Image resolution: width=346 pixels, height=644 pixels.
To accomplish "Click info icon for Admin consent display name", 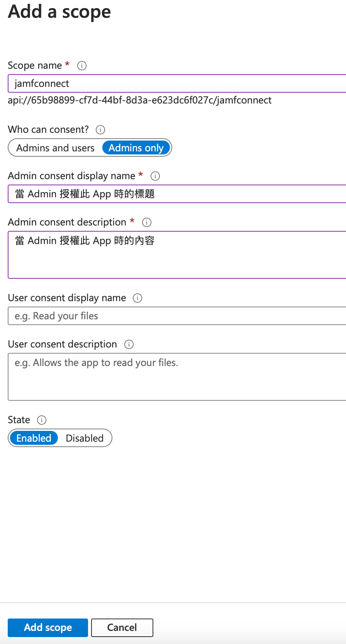I will click(x=155, y=176).
